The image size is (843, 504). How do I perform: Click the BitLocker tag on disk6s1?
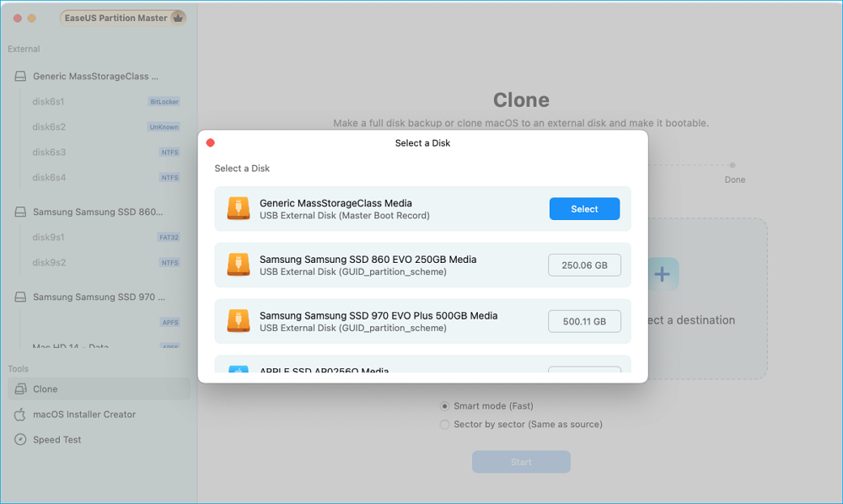coord(164,101)
